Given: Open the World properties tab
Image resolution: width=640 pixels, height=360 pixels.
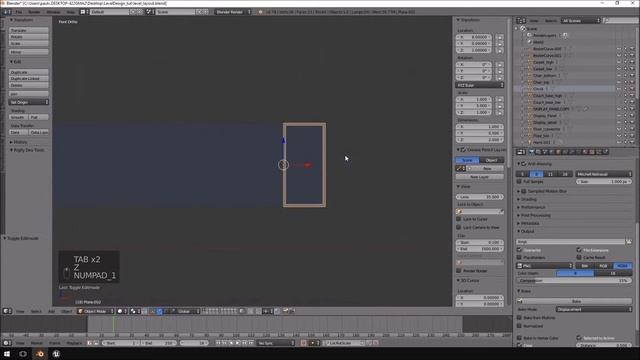Looking at the screenshot, I should pyautogui.click(x=552, y=152).
